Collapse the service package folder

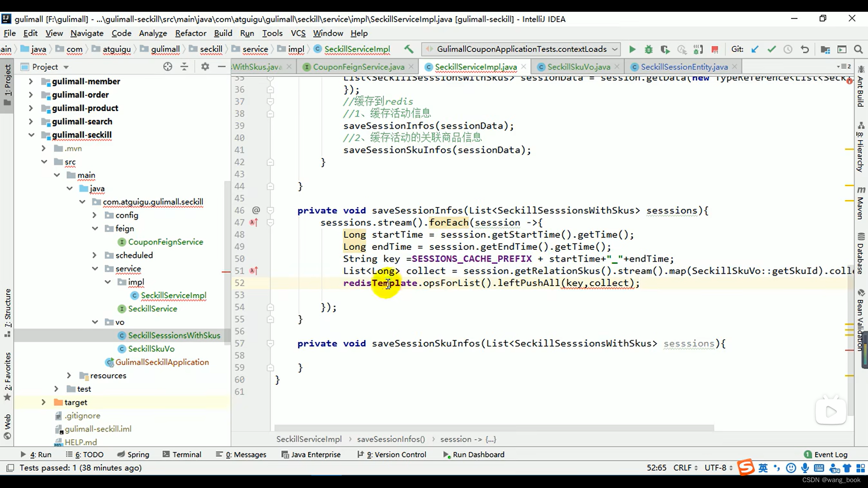pos(95,268)
